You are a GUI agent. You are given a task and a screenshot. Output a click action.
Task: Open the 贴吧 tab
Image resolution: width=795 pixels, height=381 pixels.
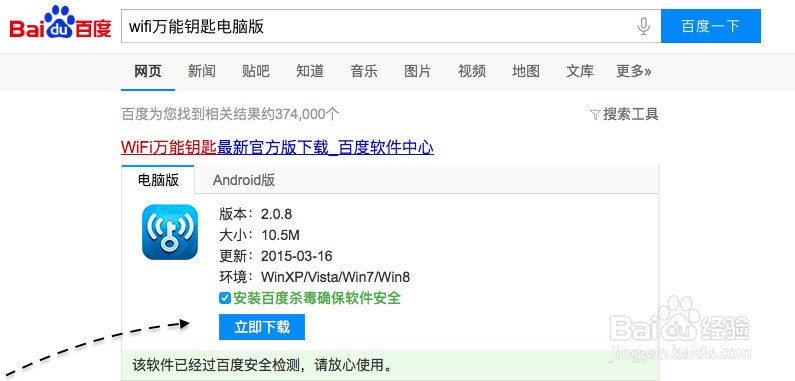tap(256, 71)
